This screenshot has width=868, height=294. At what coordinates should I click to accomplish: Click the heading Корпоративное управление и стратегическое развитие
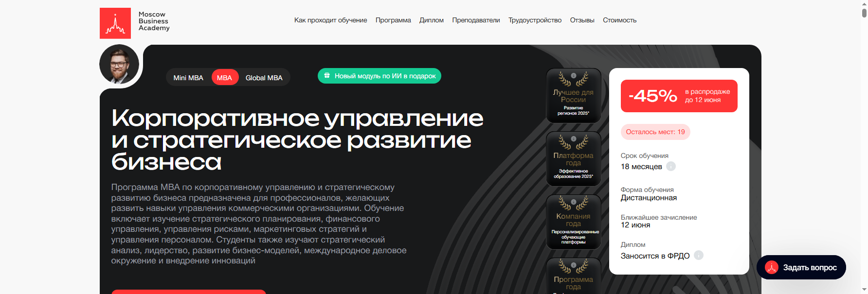tap(297, 140)
